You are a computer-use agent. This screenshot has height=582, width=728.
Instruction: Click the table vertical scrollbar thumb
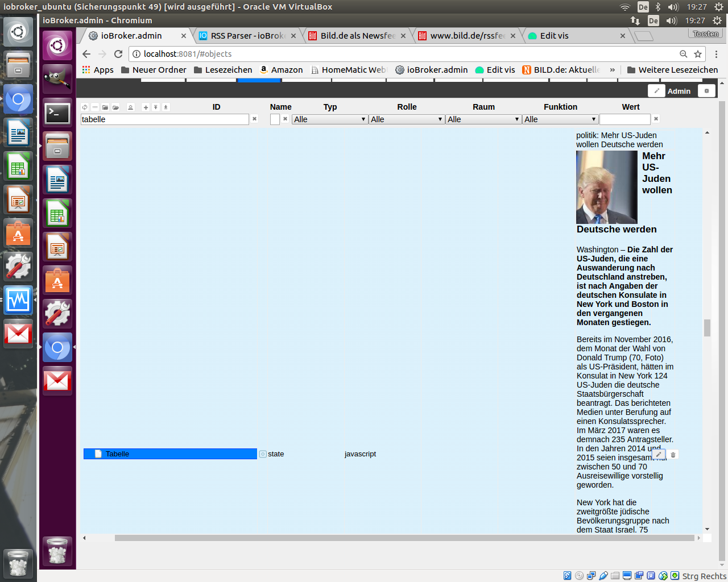707,328
